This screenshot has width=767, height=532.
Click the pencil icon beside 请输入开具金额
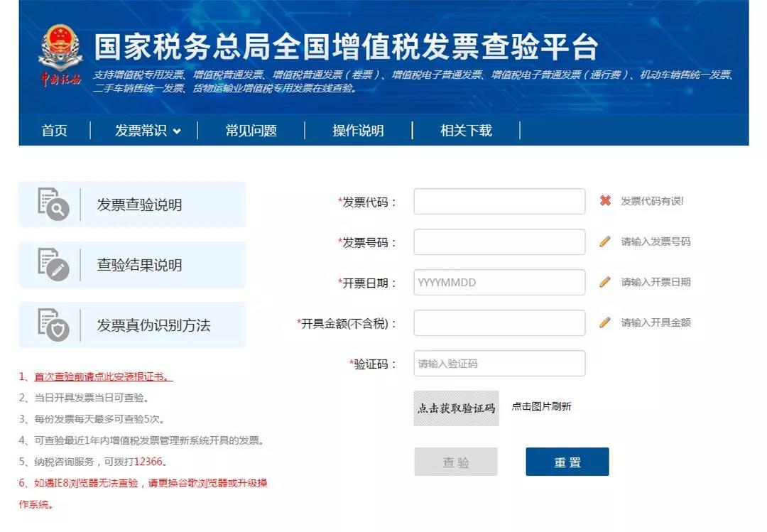(x=605, y=322)
